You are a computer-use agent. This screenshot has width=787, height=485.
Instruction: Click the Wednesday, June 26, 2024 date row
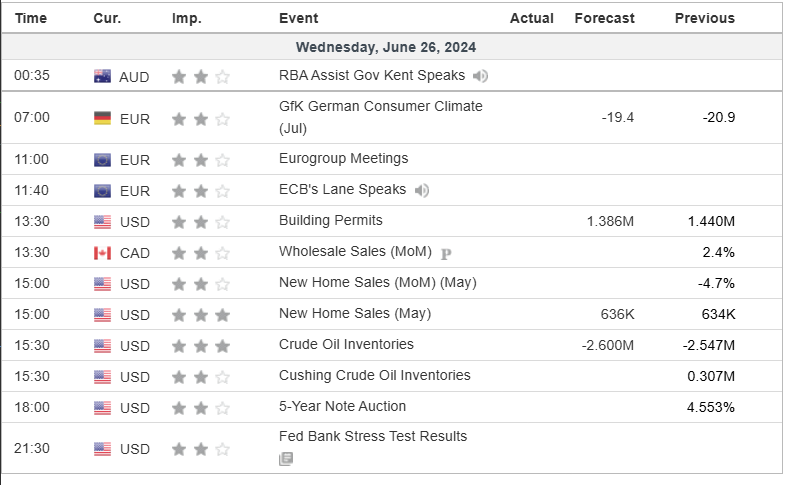pyautogui.click(x=386, y=47)
